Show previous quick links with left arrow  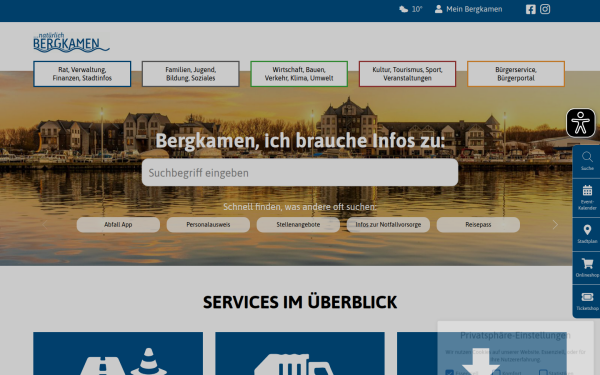click(x=45, y=225)
